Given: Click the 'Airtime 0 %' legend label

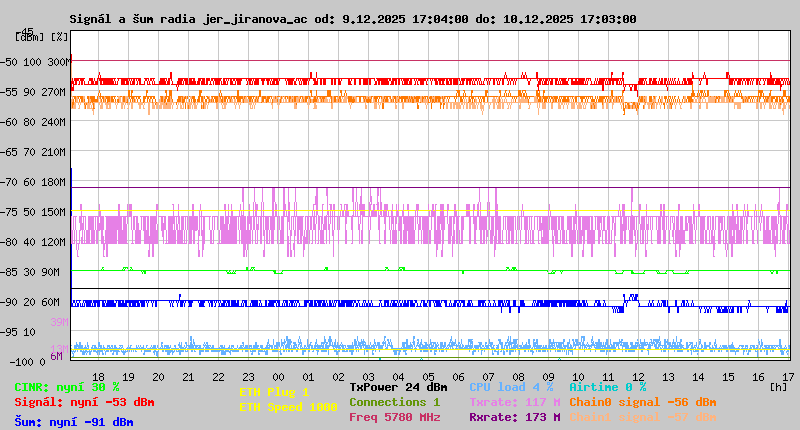Looking at the screenshot, I should tap(608, 387).
